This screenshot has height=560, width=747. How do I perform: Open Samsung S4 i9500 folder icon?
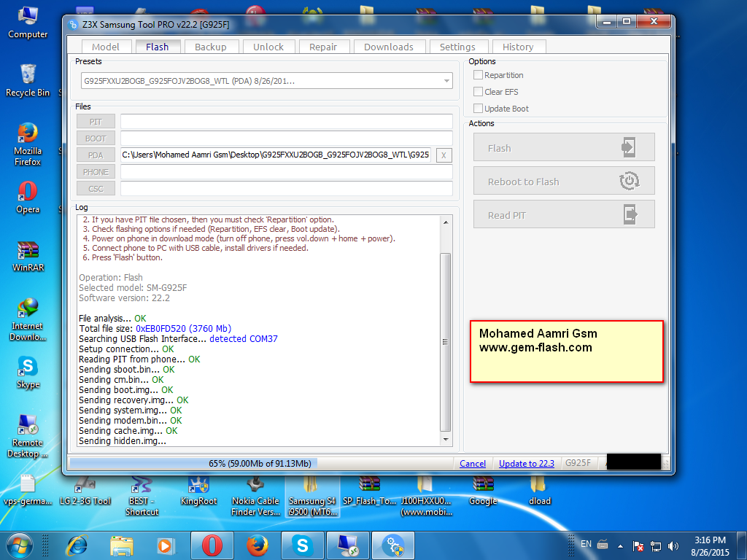click(312, 496)
